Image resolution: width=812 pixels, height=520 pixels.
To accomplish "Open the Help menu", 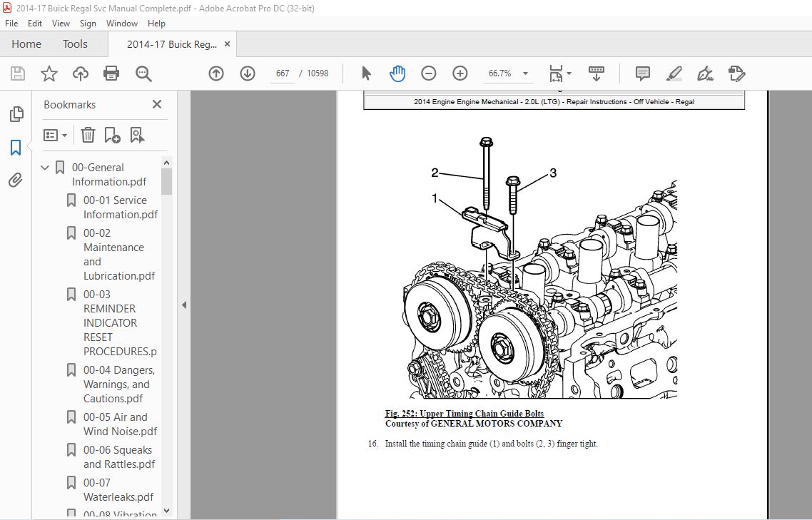I will (156, 24).
